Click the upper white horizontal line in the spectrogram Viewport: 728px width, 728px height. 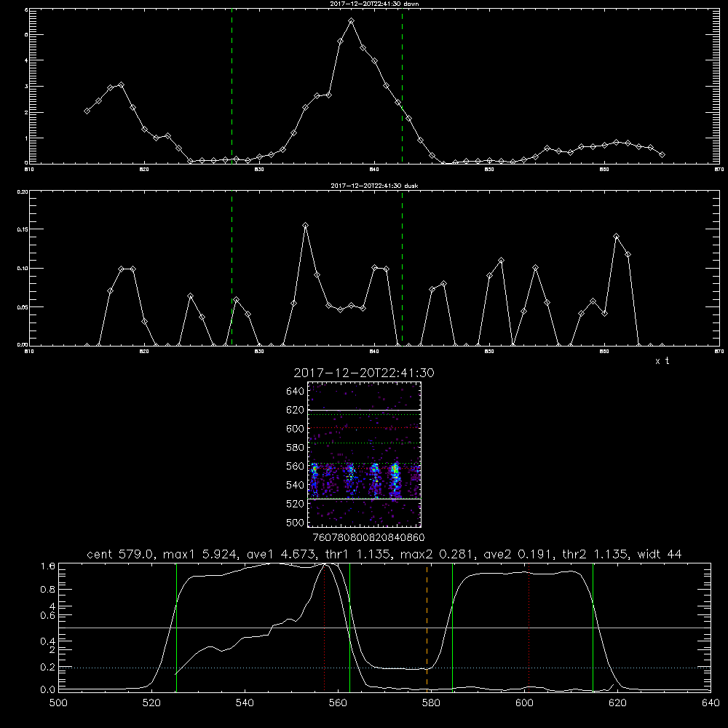365,410
